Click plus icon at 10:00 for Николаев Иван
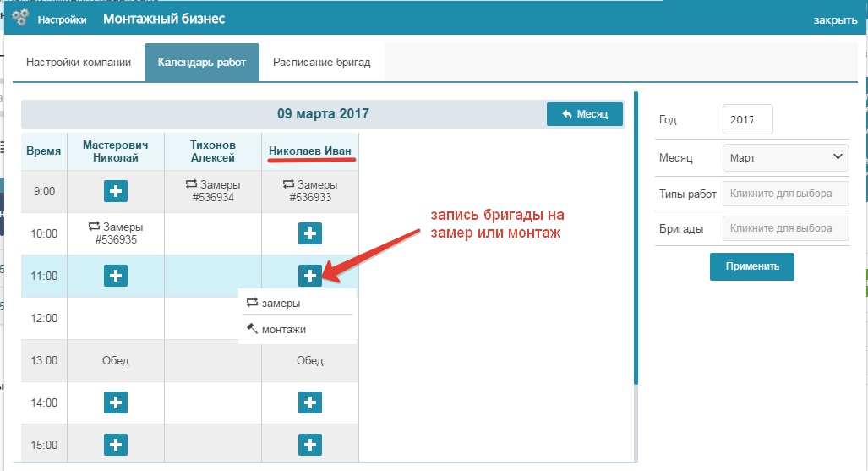Screen dimensions: 868x471 click(310, 233)
